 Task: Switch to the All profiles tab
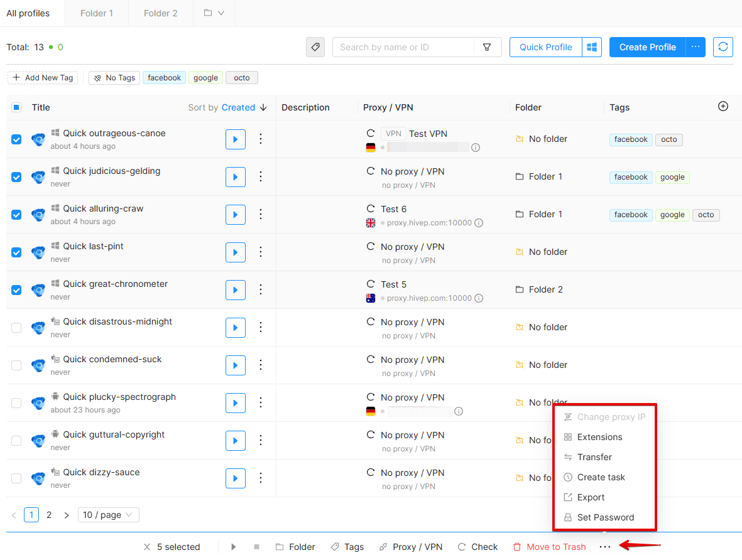(28, 13)
